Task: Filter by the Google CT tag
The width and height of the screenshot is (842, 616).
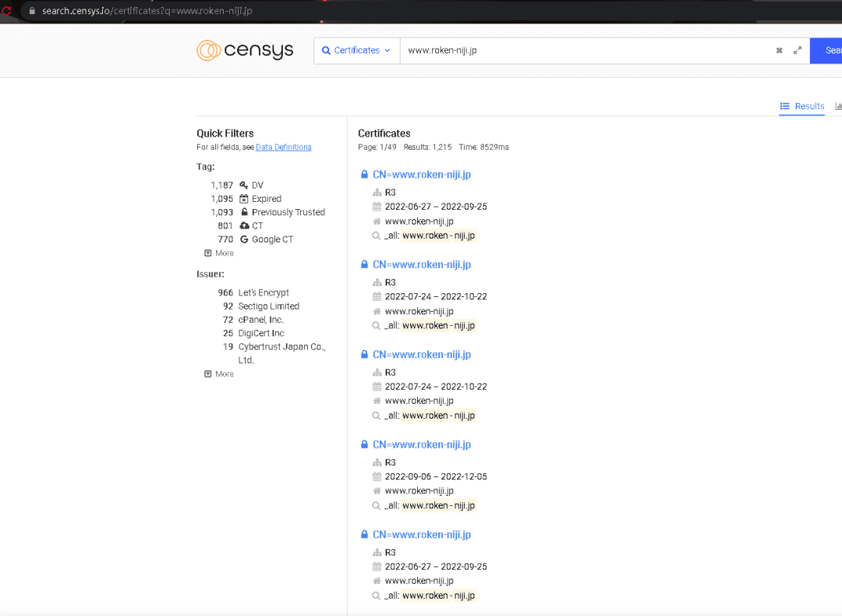Action: pyautogui.click(x=272, y=239)
